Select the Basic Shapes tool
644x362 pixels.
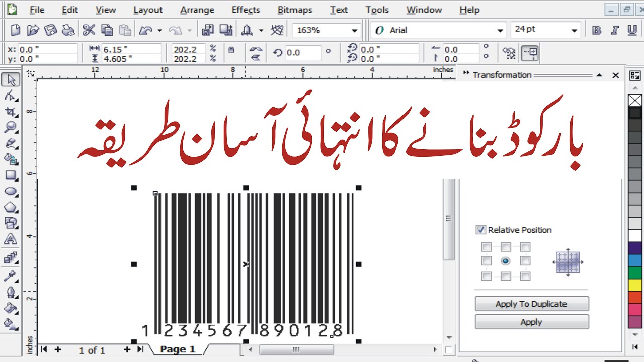coord(11,223)
